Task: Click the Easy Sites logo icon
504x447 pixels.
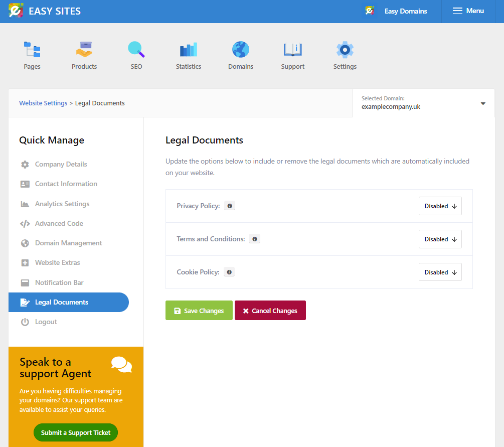Action: 16,11
